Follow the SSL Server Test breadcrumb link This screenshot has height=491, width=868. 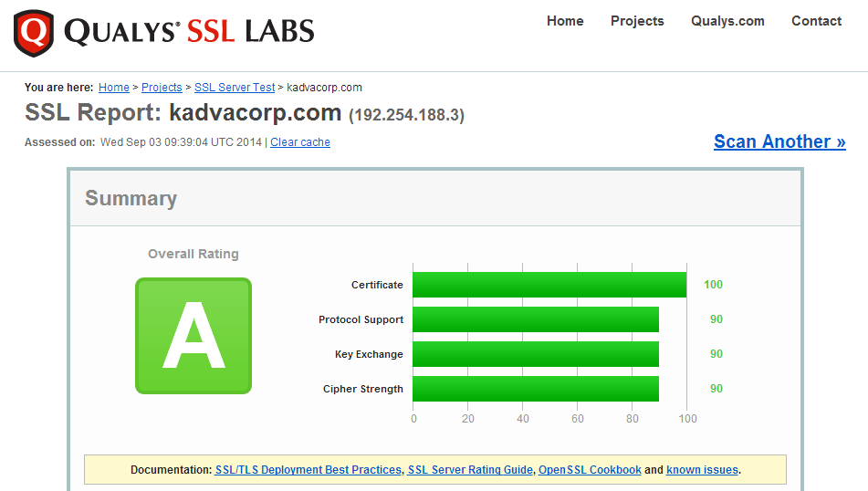click(235, 88)
